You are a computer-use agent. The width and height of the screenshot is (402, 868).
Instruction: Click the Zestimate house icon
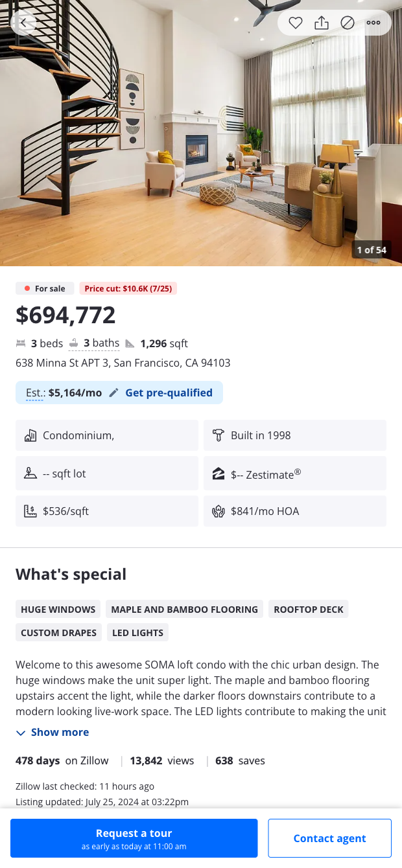219,474
